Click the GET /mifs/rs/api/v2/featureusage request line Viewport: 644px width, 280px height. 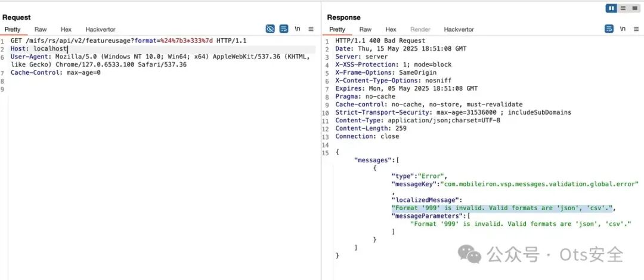(x=128, y=41)
